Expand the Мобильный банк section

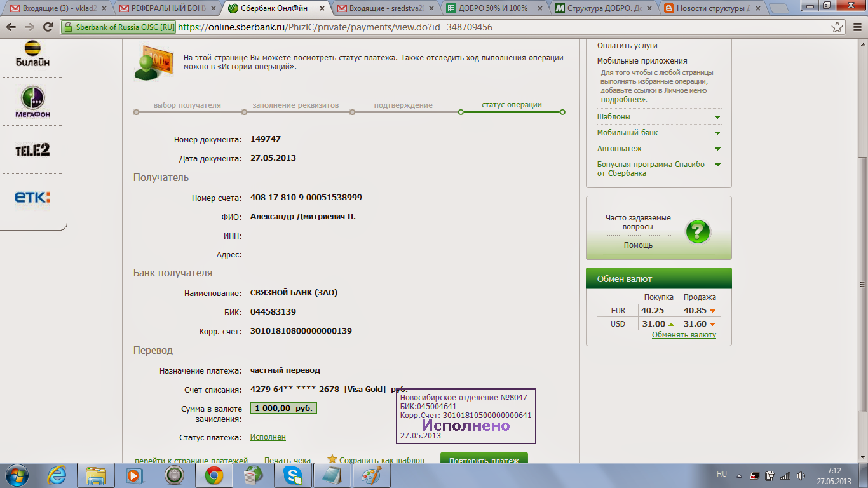659,133
